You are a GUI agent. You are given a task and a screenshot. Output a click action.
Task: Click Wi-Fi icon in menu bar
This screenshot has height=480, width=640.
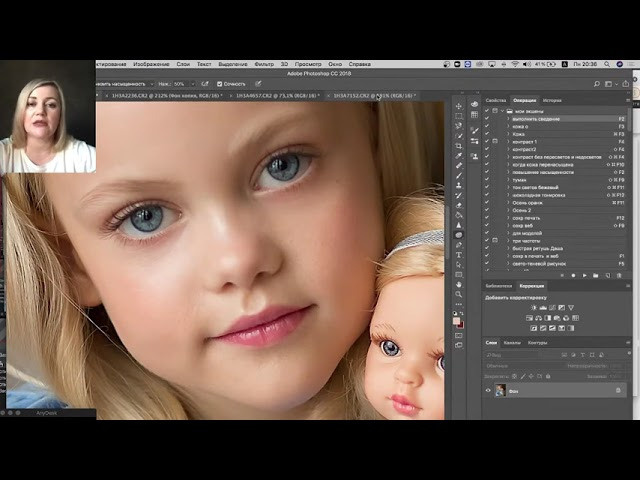(515, 64)
